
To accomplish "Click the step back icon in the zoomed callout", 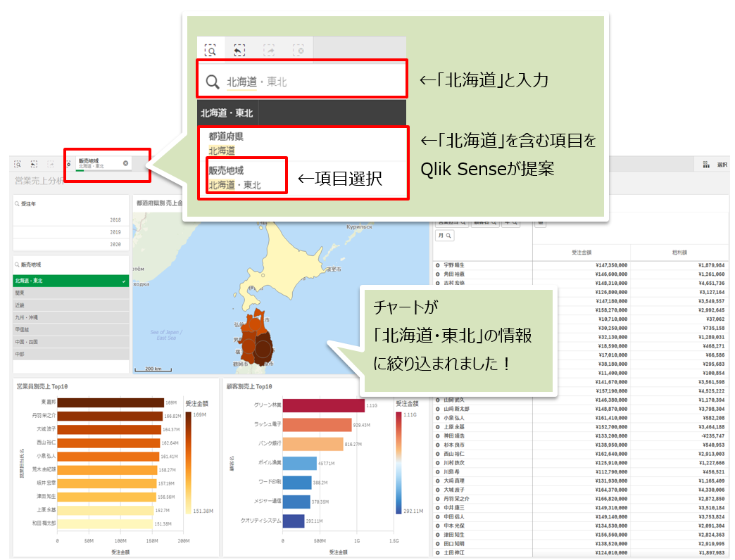I will [x=239, y=50].
